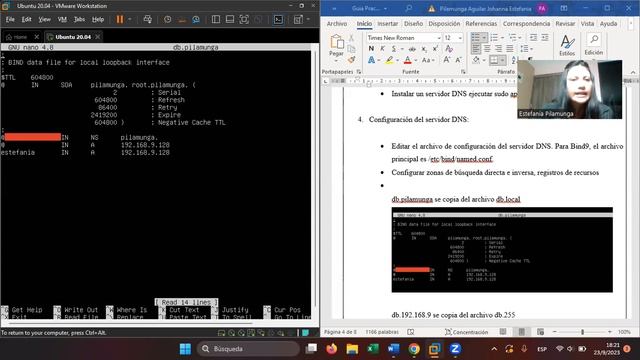
Task: Apply the red font color
Action: (x=407, y=60)
